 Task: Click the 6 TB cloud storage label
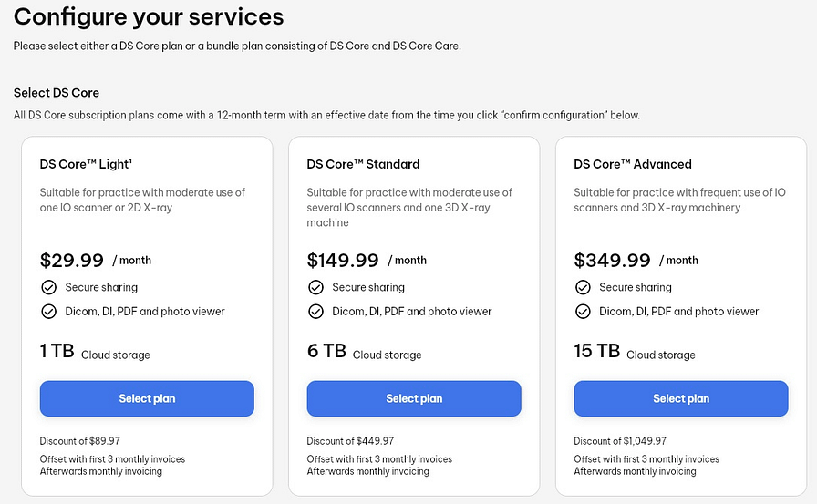[364, 352]
